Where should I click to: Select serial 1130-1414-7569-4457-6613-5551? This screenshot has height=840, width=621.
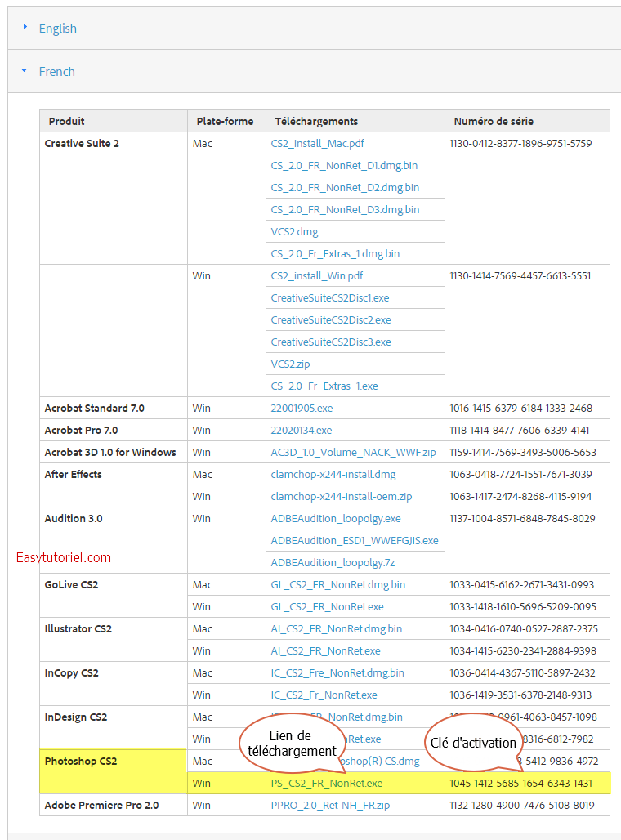pyautogui.click(x=520, y=276)
